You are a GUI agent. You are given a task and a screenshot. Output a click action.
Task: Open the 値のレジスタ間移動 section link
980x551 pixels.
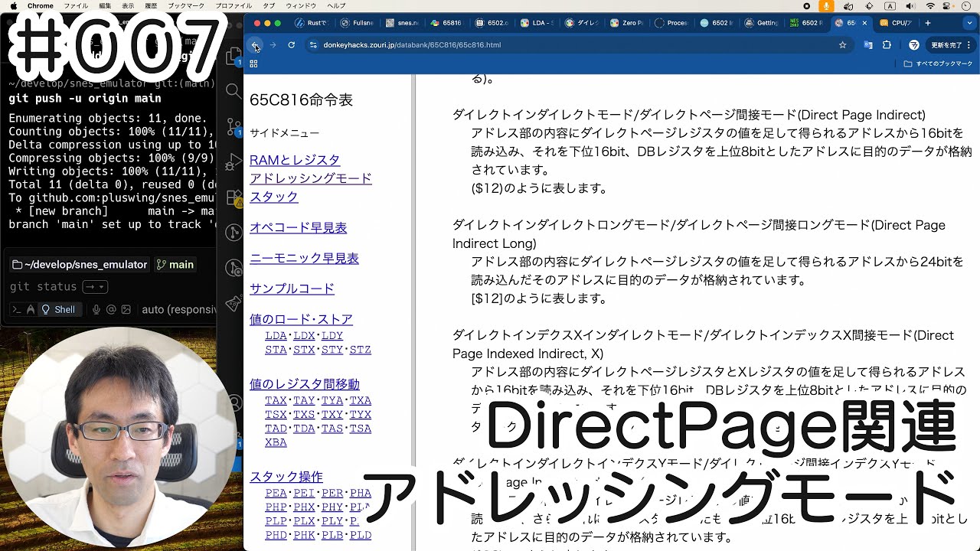(x=305, y=384)
